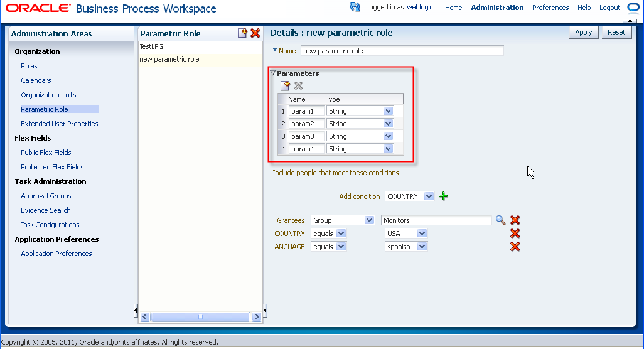The height and width of the screenshot is (349, 644).
Task: Open the USA value dropdown
Action: pyautogui.click(x=422, y=234)
